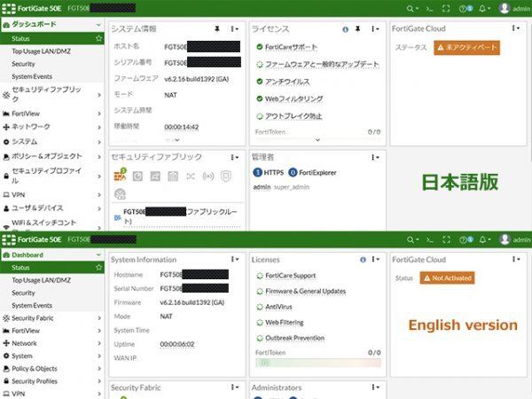Expand Security Profiles sidebar menu

tap(52, 381)
